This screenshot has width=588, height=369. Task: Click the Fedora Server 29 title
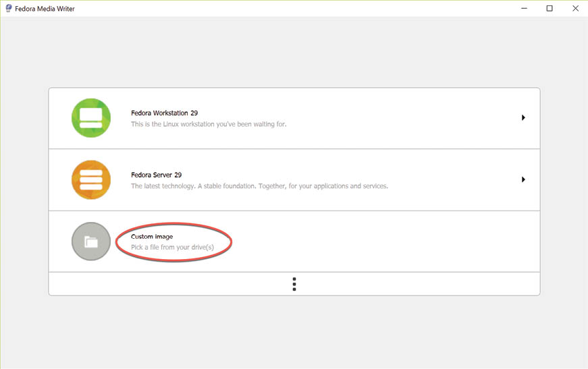coord(157,175)
